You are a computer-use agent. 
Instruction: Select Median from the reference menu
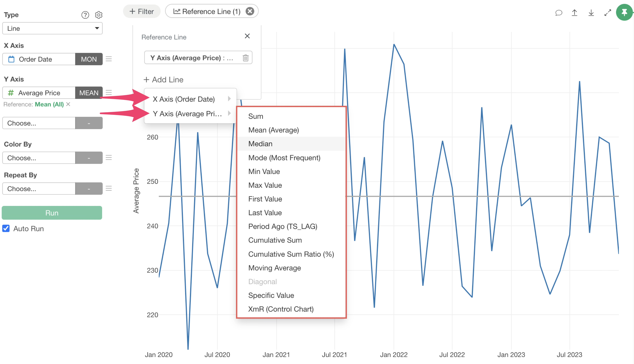point(260,144)
